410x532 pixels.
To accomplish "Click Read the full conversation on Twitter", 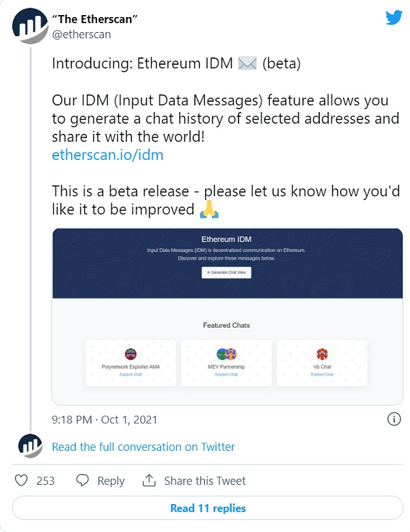I will (143, 447).
